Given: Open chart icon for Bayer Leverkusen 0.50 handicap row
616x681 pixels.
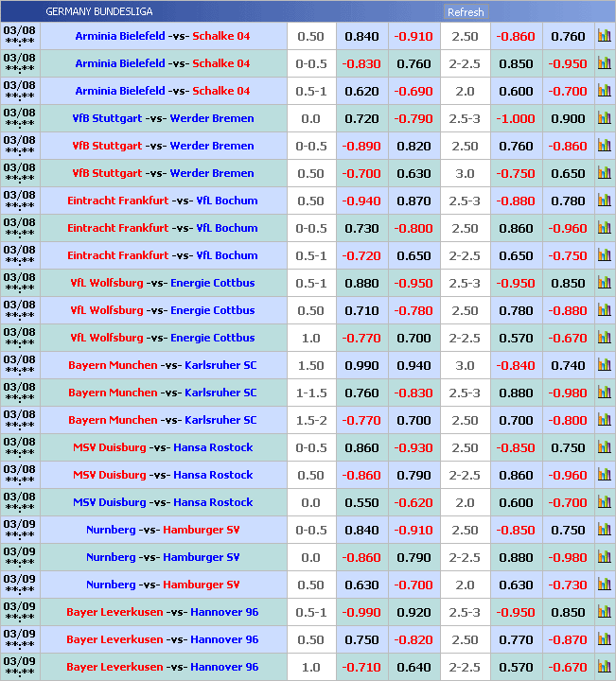Looking at the screenshot, I should tap(605, 638).
